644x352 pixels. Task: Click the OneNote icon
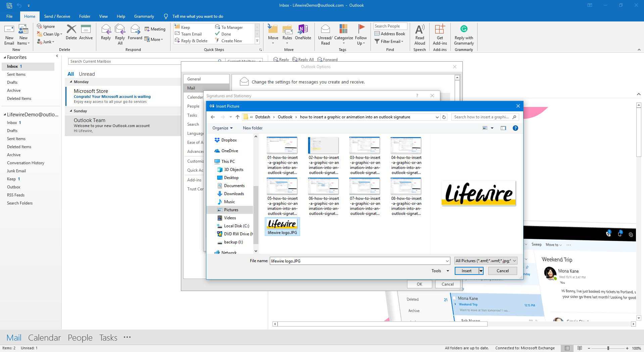303,33
